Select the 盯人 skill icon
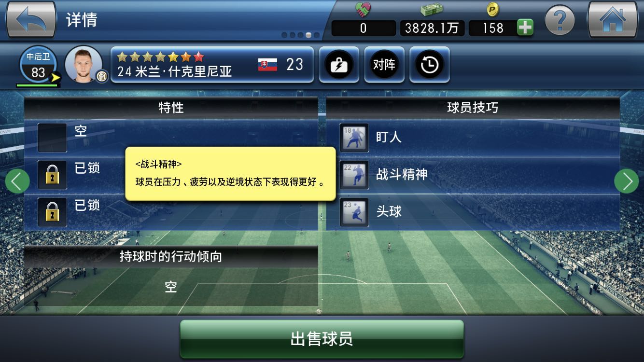Viewport: 644px width, 362px height. 354,138
